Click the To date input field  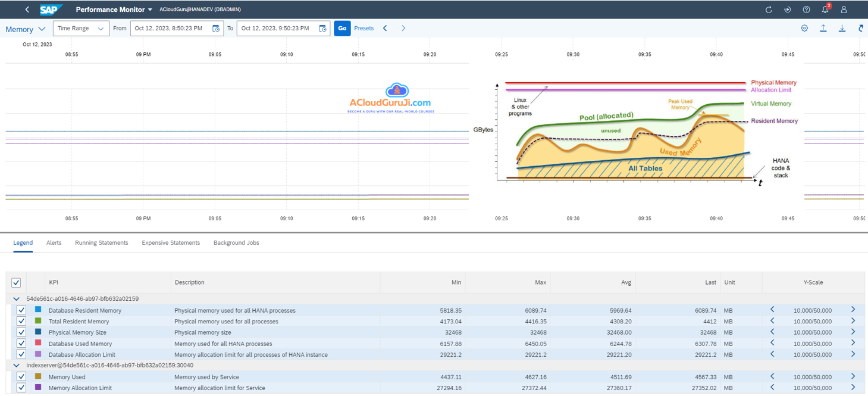[x=277, y=29]
